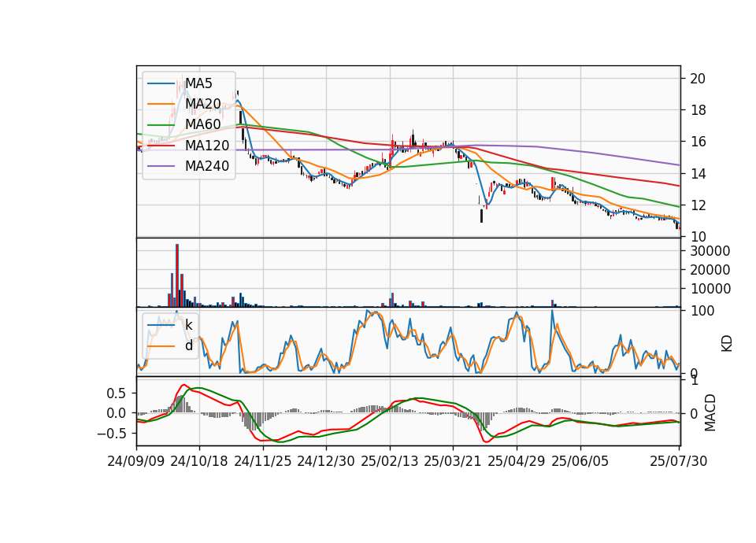Click the purple MA240 legend line swatch

point(161,166)
